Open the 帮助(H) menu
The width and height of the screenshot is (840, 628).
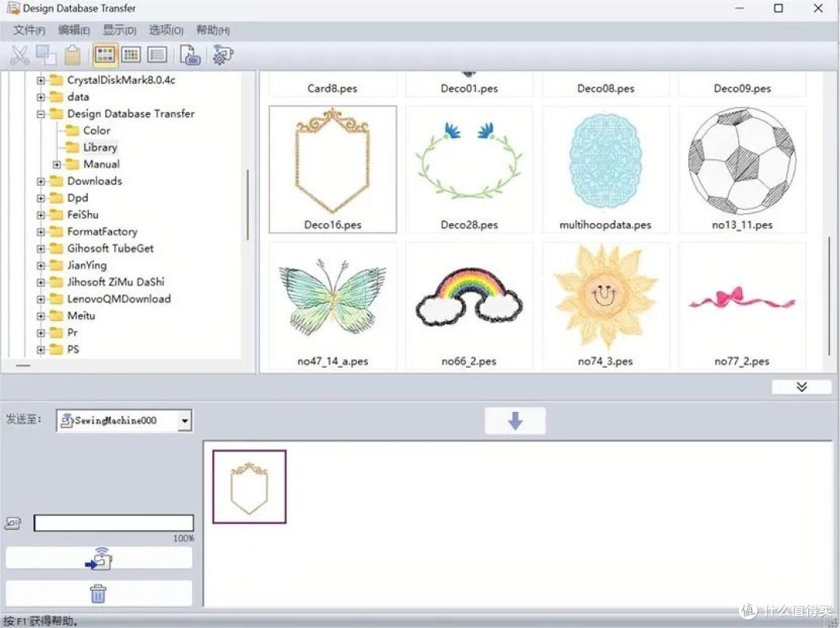(x=212, y=30)
